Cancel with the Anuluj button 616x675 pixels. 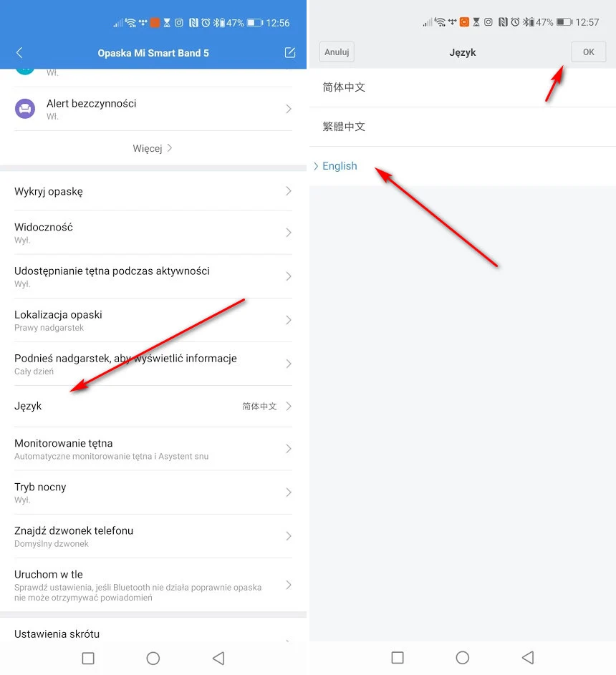point(337,52)
